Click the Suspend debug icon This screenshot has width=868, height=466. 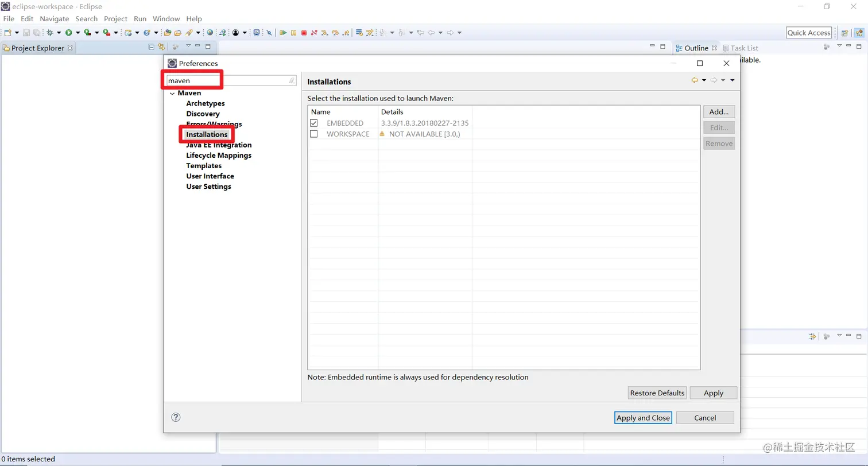point(293,33)
